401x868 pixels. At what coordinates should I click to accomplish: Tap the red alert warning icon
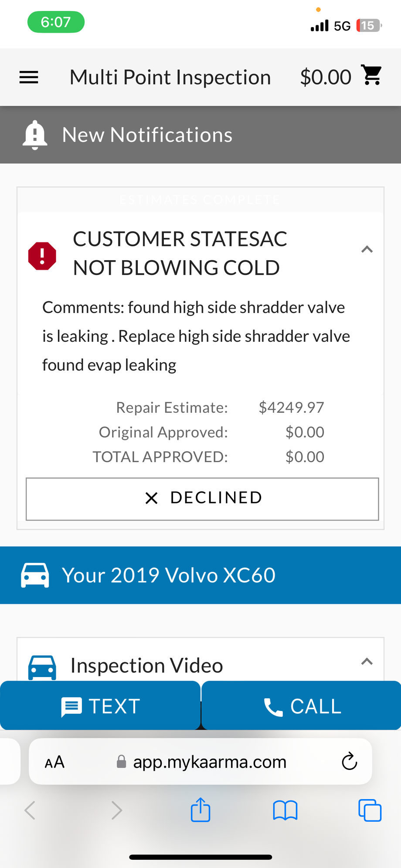(x=42, y=256)
